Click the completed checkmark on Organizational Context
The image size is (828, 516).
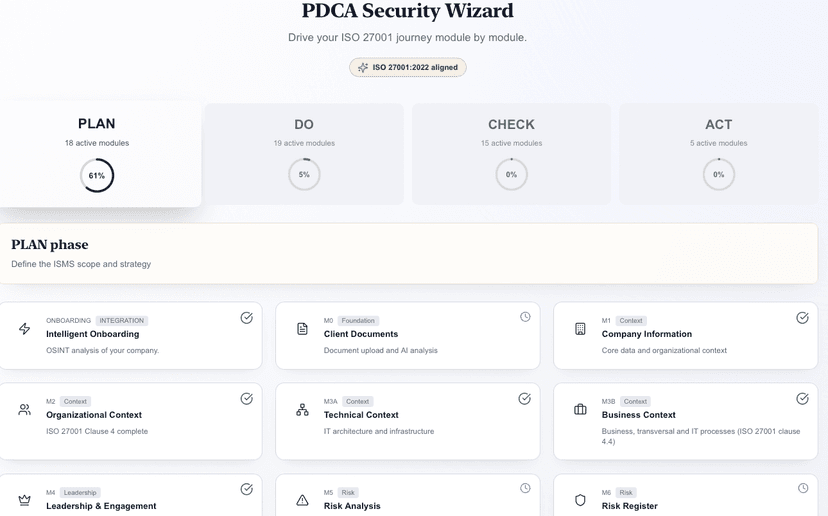247,398
